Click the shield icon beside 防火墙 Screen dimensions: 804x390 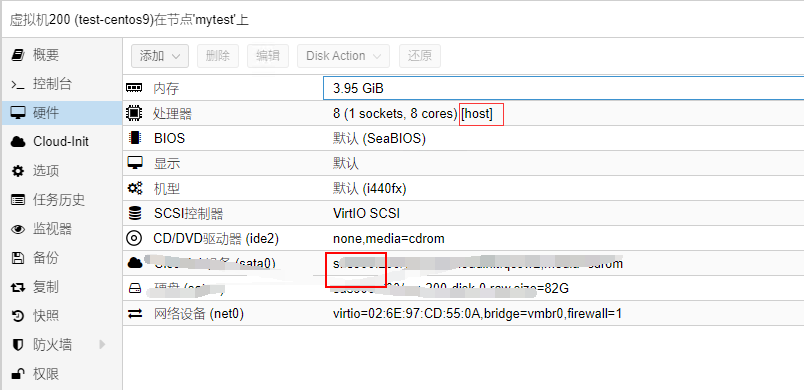pyautogui.click(x=18, y=345)
